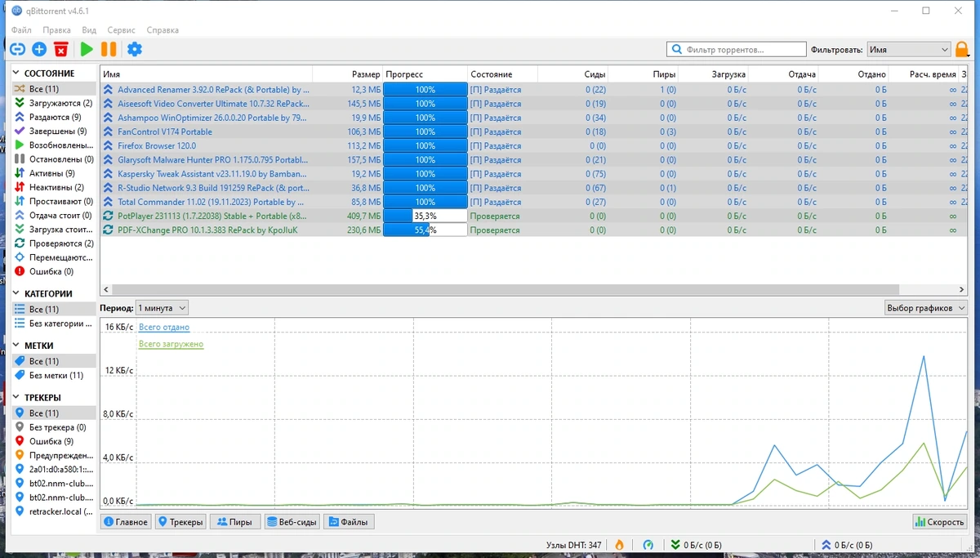Select the Активны (9) filter
Image resolution: width=980 pixels, height=558 pixels.
tap(54, 173)
